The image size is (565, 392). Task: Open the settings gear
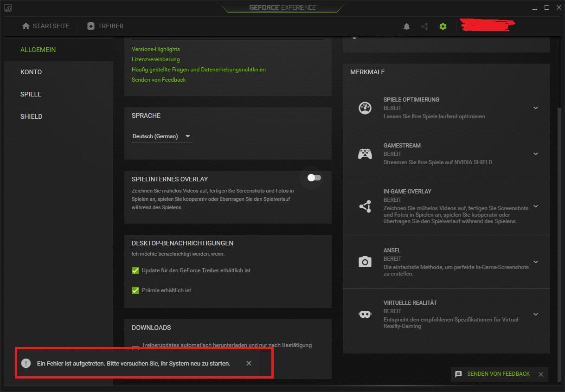tap(443, 26)
